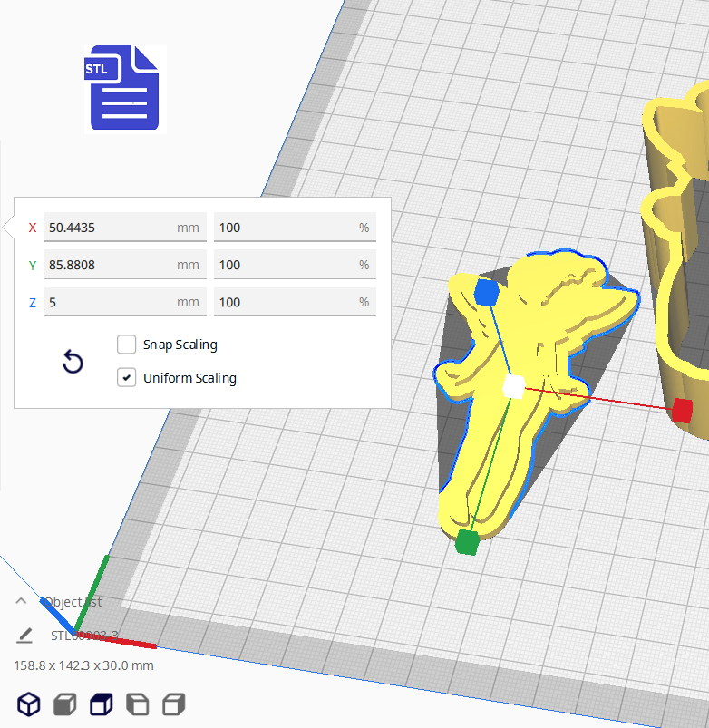Click the Y dimension field showing 85.8808
Viewport: 709px width, 728px height.
coord(109,265)
